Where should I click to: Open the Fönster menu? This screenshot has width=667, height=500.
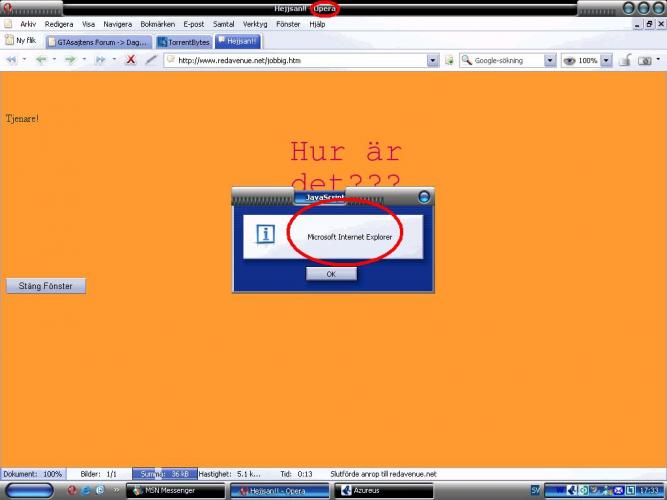tap(288, 24)
